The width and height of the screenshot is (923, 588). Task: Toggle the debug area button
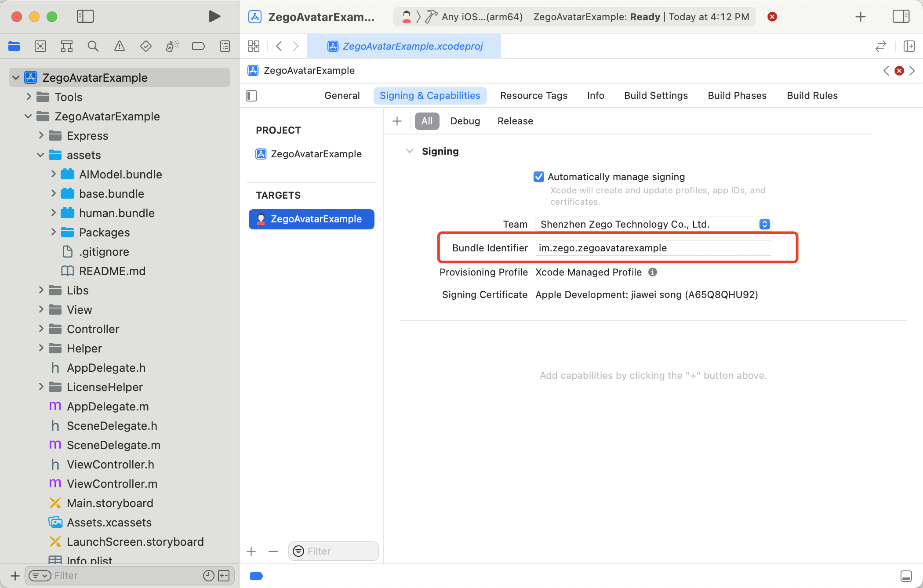pyautogui.click(x=906, y=576)
